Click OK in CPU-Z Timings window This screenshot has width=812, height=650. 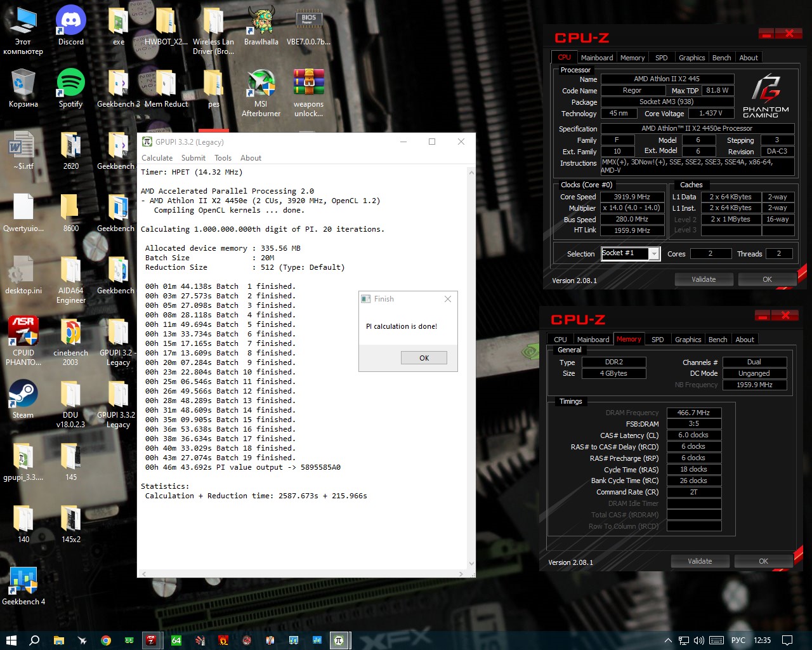click(763, 561)
